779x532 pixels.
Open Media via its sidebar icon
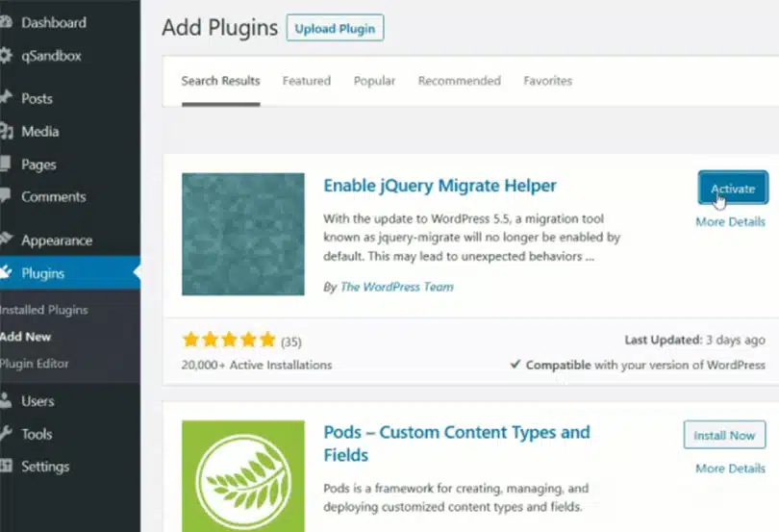(6, 132)
